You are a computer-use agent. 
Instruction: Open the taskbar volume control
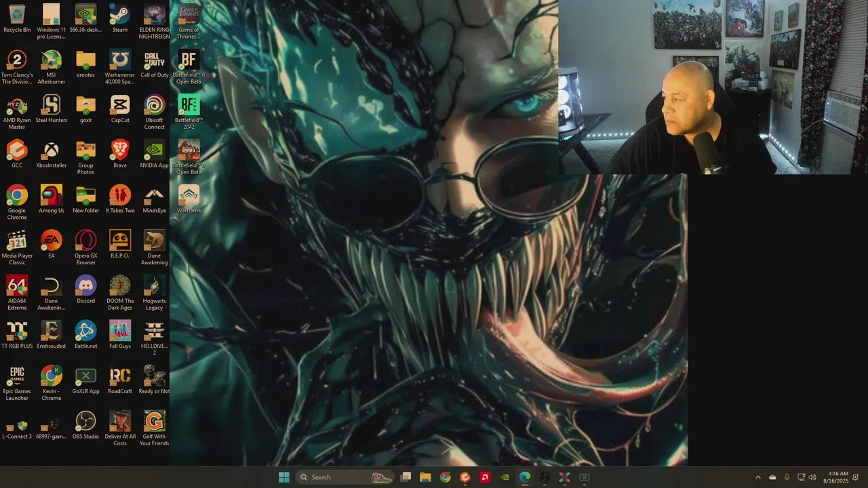click(x=812, y=477)
